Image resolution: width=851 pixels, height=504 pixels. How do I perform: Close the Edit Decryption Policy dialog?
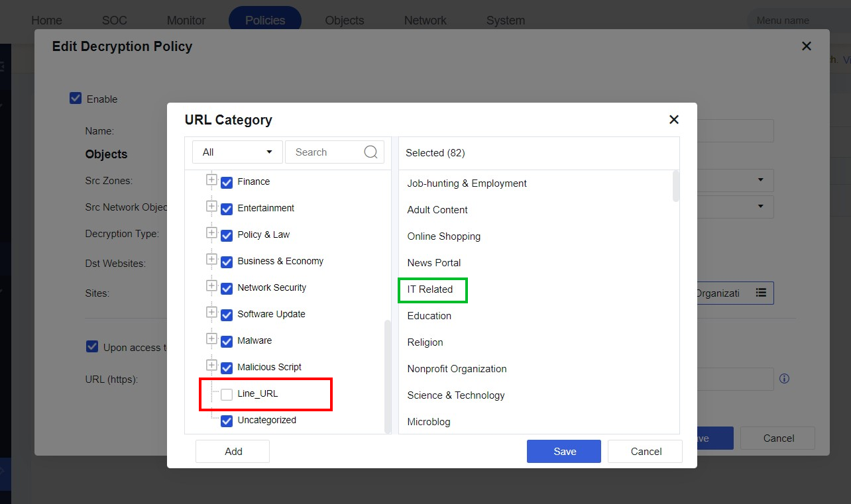click(x=807, y=46)
